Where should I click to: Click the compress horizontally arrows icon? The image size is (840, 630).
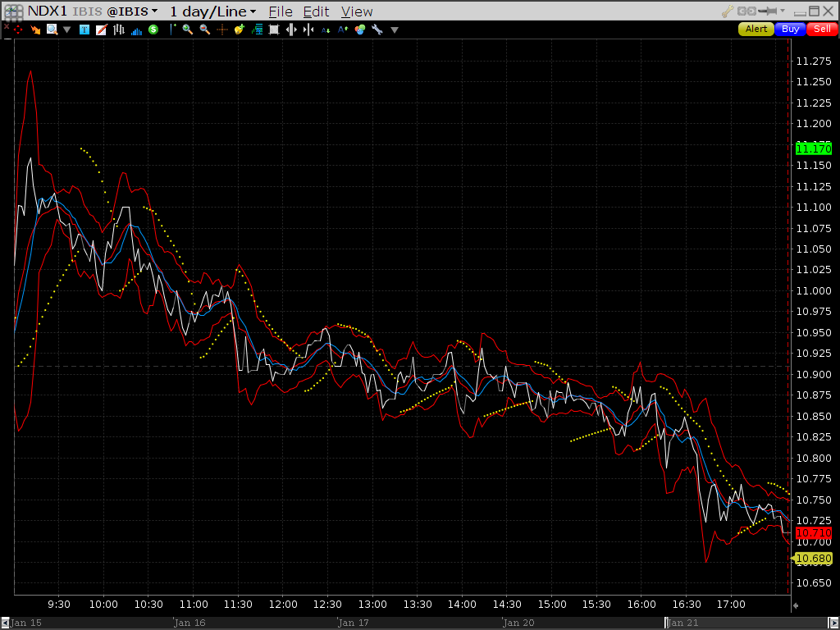click(x=308, y=30)
